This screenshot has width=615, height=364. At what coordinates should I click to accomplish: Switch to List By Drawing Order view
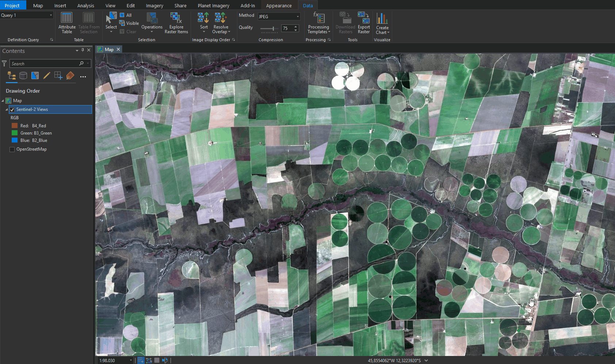tap(12, 76)
